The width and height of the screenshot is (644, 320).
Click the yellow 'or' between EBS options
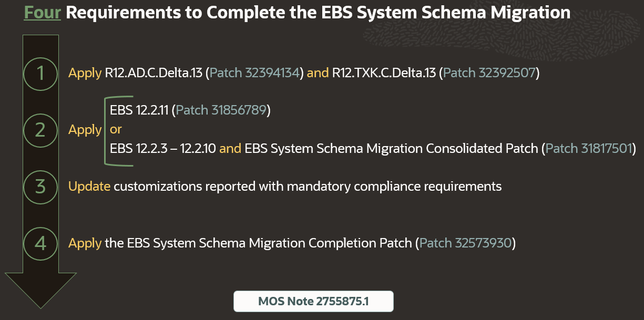point(116,130)
